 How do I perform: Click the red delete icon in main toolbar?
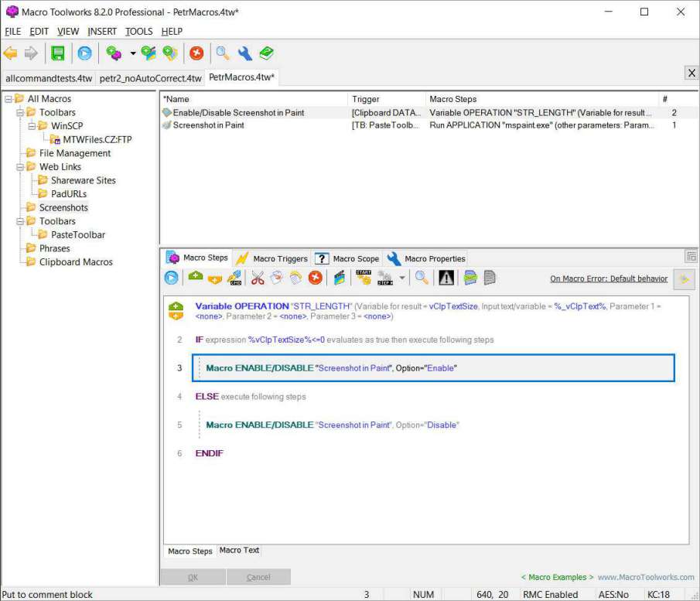(196, 53)
